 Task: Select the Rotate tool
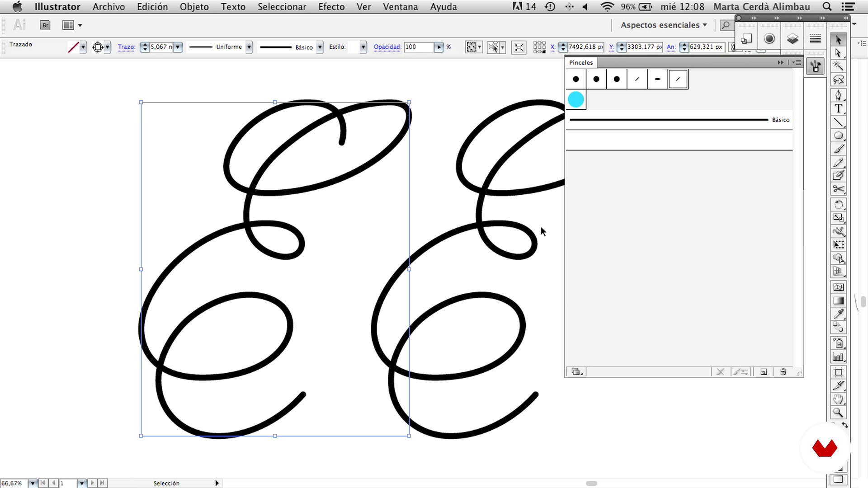coord(839,205)
